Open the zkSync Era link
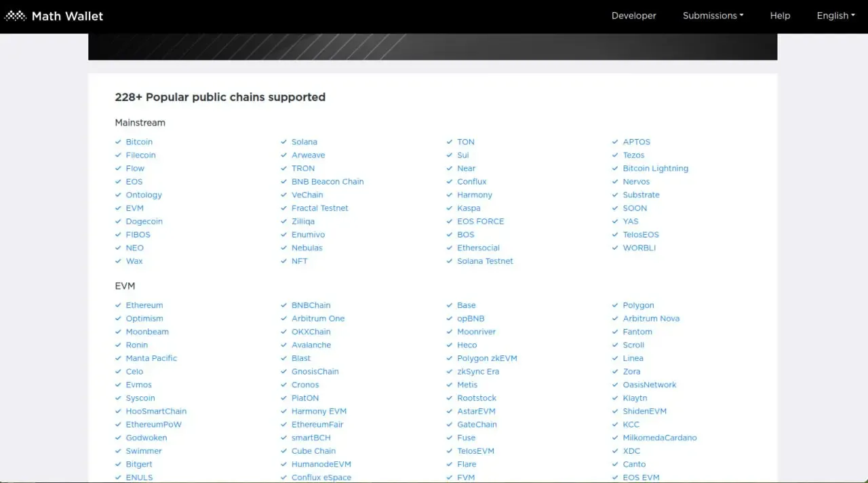This screenshot has height=483, width=868. pos(478,372)
